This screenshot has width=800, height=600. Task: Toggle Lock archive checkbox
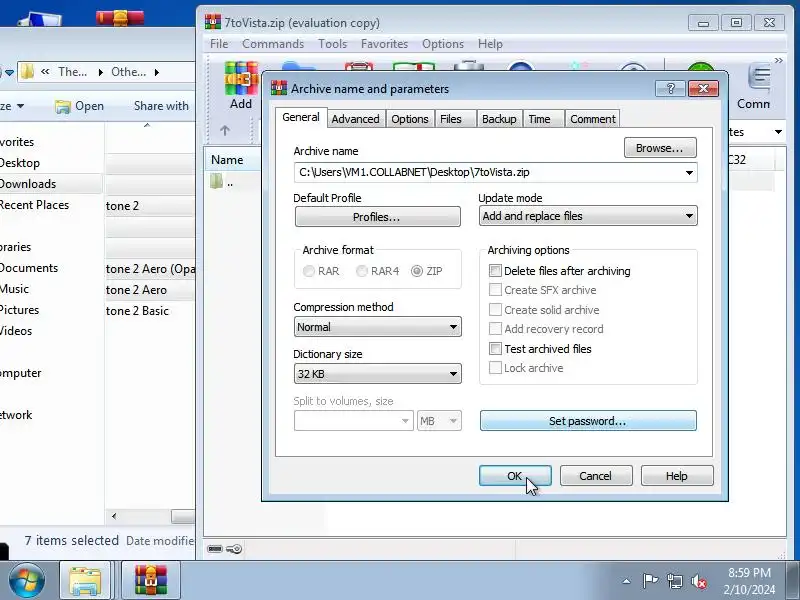495,367
